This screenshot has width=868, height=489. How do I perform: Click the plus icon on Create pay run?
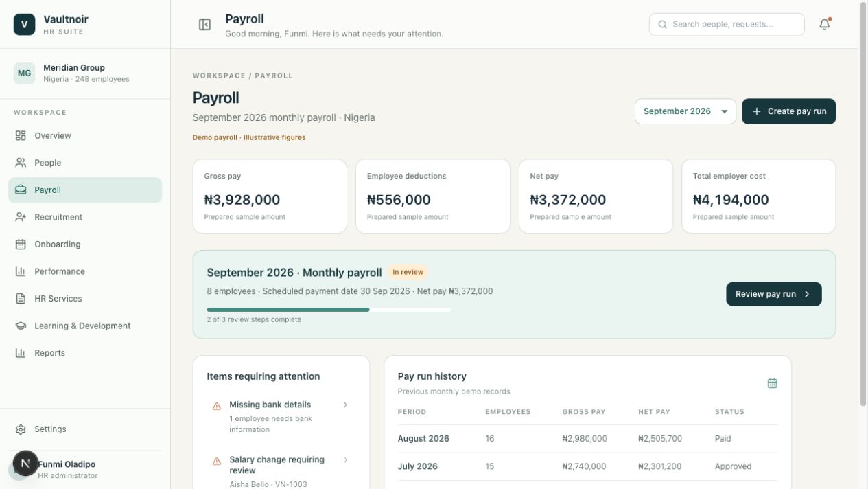pyautogui.click(x=757, y=111)
